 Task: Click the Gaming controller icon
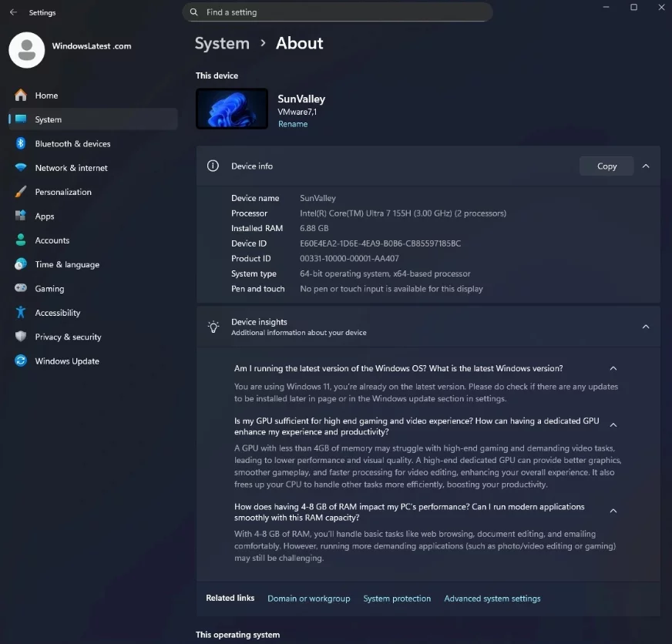(21, 288)
